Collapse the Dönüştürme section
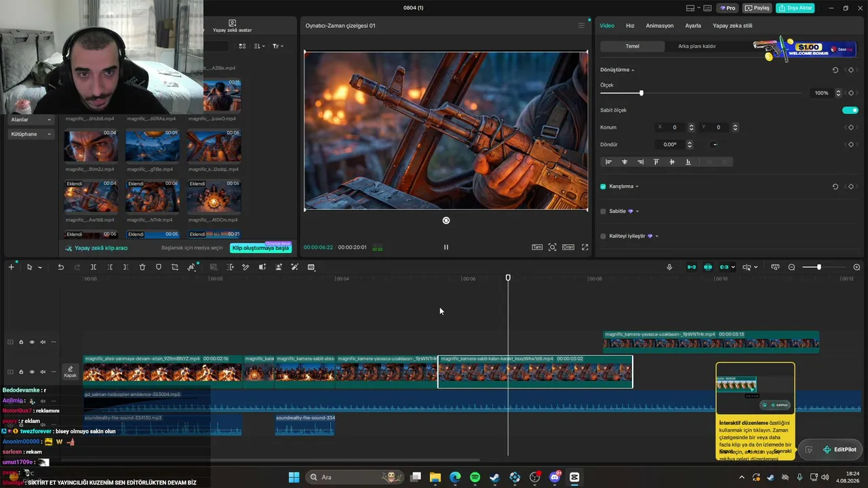Image resolution: width=868 pixels, height=488 pixels. [x=633, y=70]
